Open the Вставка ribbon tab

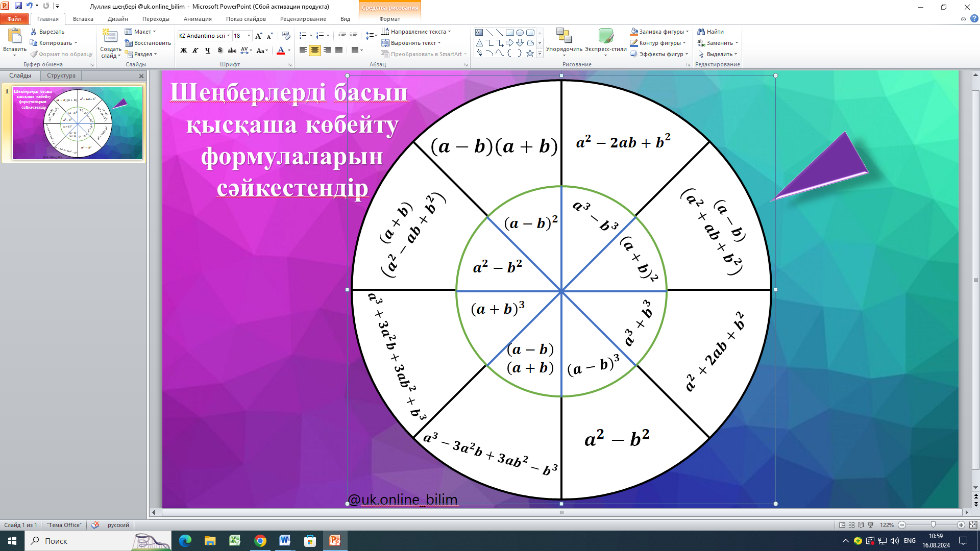83,19
